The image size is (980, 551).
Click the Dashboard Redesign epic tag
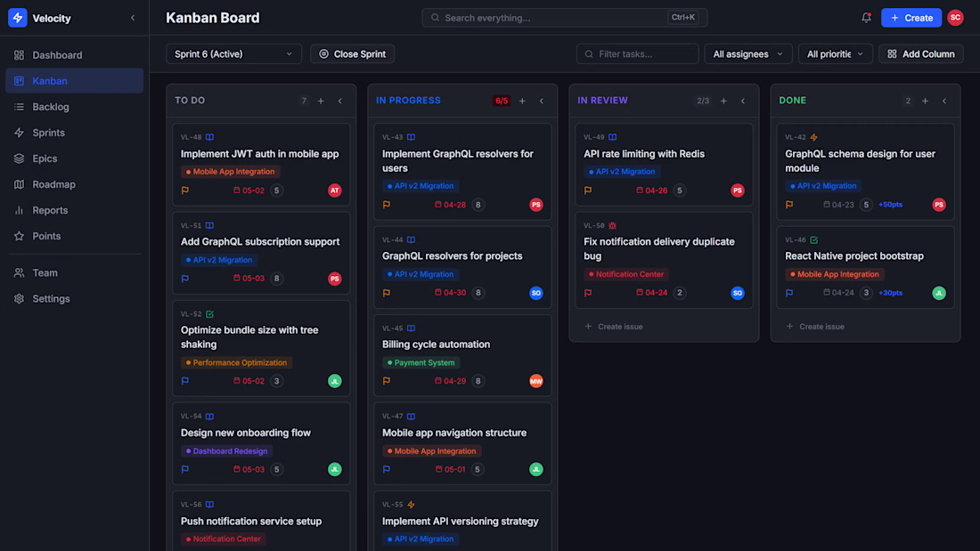pyautogui.click(x=227, y=451)
